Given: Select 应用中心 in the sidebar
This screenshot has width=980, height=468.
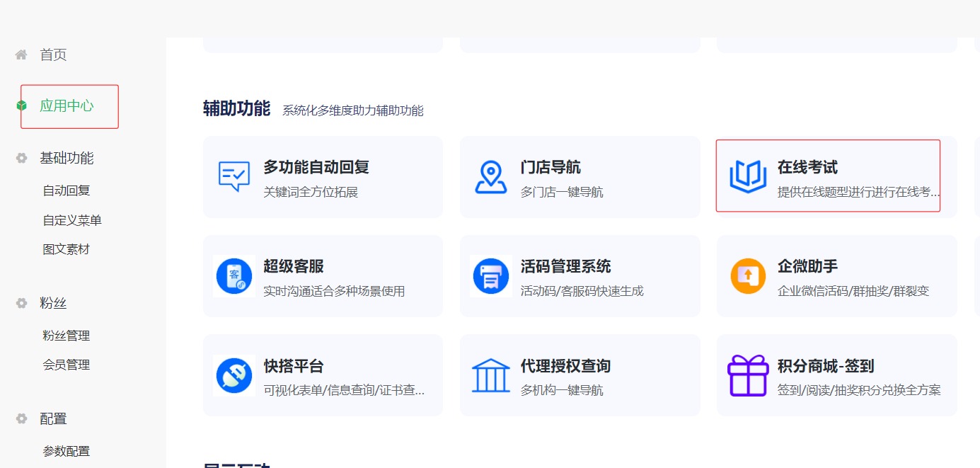Looking at the screenshot, I should (x=67, y=106).
